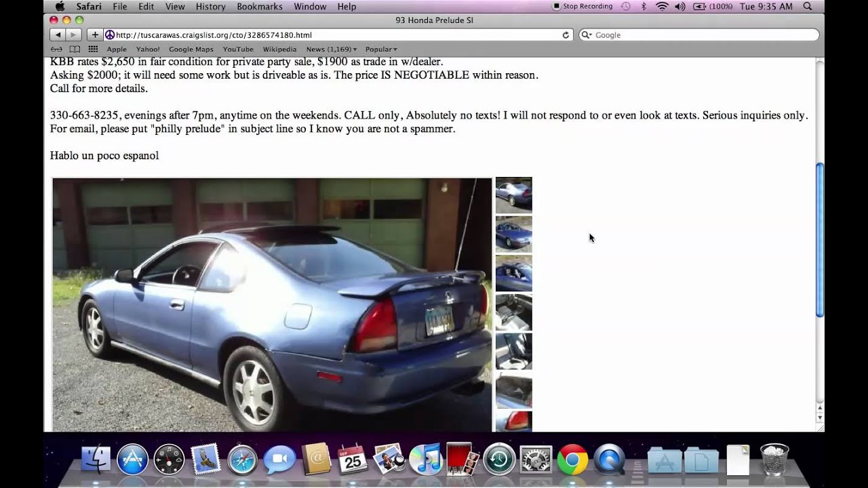
Task: Open Reading List glasses icon
Action: pos(57,49)
